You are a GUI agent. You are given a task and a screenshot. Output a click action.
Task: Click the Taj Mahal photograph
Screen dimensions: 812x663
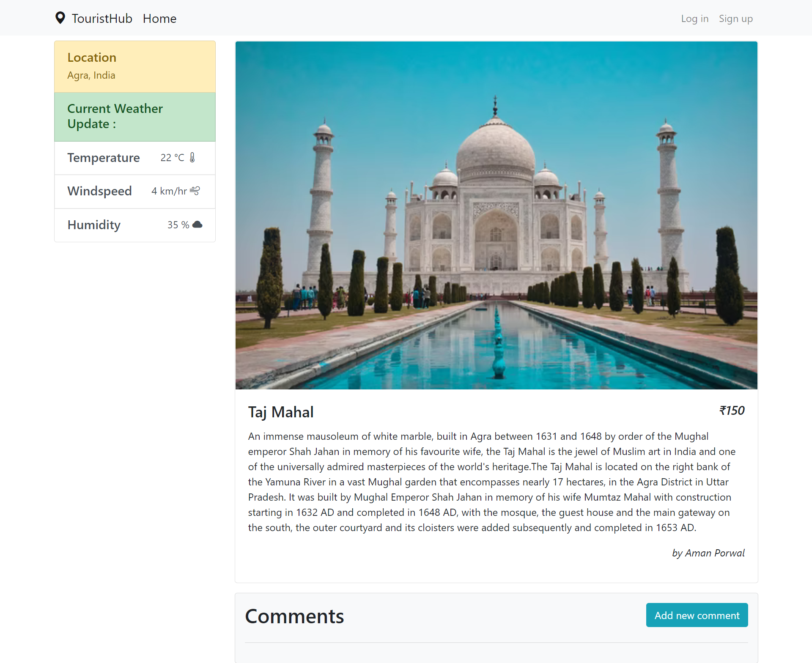pyautogui.click(x=496, y=215)
